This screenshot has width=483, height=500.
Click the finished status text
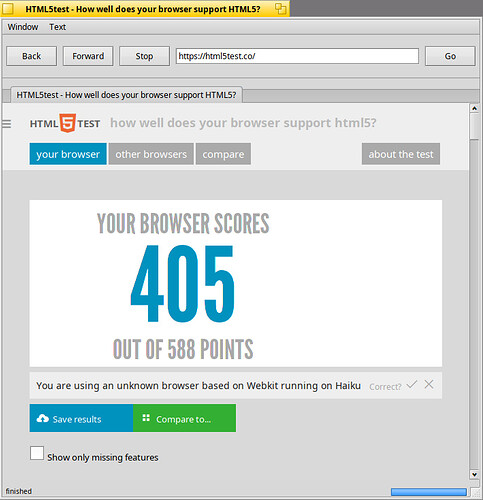(19, 491)
